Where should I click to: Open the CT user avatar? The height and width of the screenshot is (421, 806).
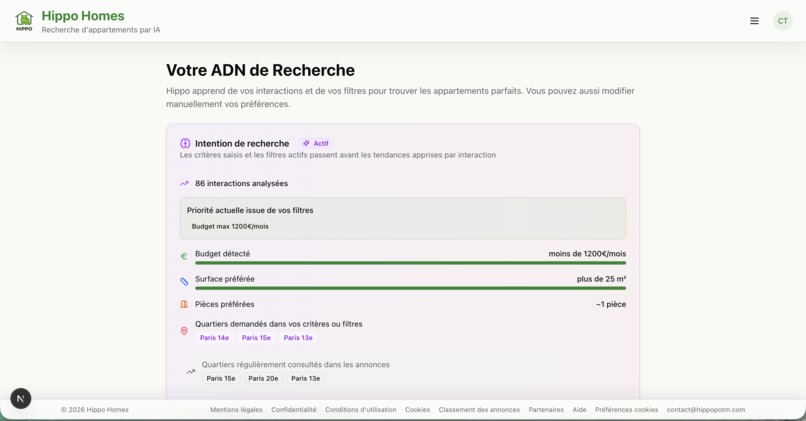782,21
